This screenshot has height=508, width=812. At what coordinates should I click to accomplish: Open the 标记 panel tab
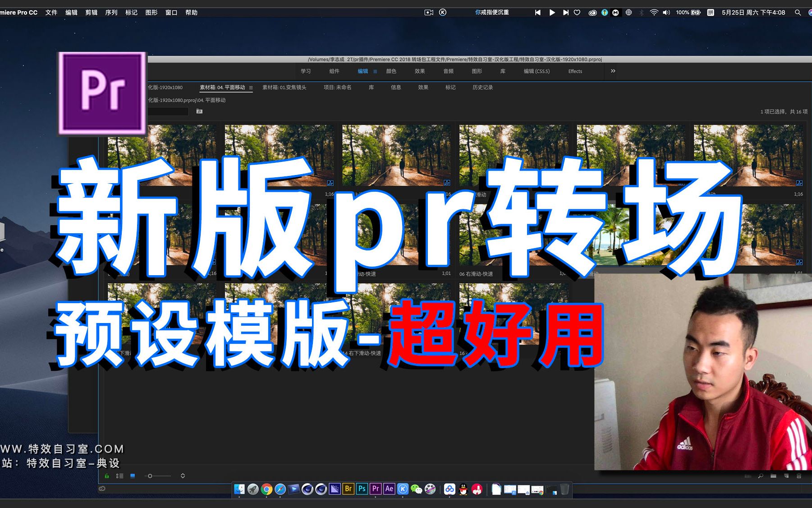tap(450, 88)
